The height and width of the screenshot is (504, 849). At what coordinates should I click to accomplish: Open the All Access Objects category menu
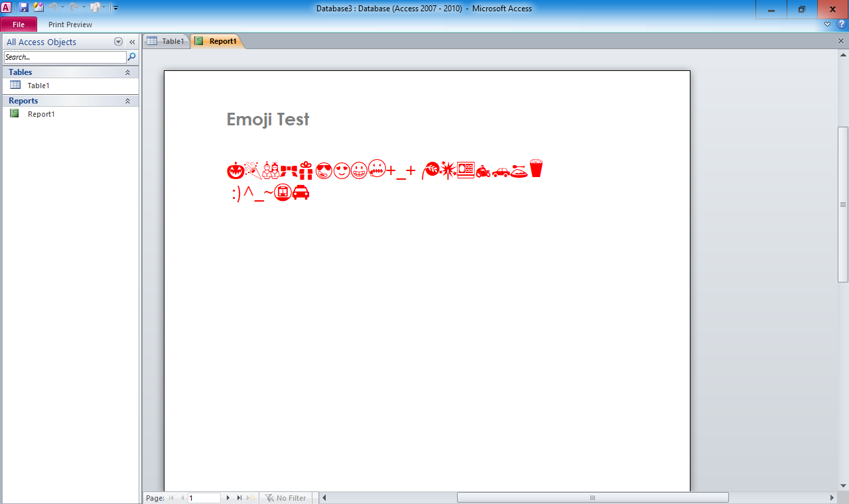(x=119, y=42)
